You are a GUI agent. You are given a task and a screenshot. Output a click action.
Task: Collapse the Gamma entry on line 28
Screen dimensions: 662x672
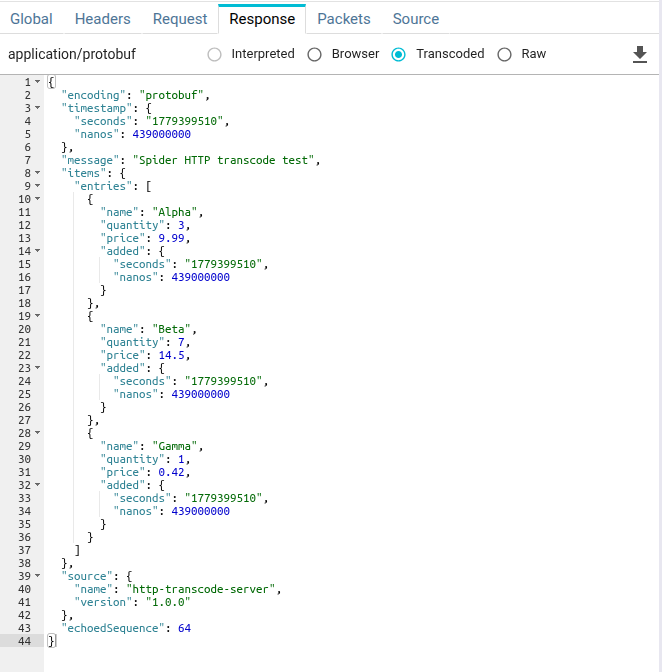[38, 432]
